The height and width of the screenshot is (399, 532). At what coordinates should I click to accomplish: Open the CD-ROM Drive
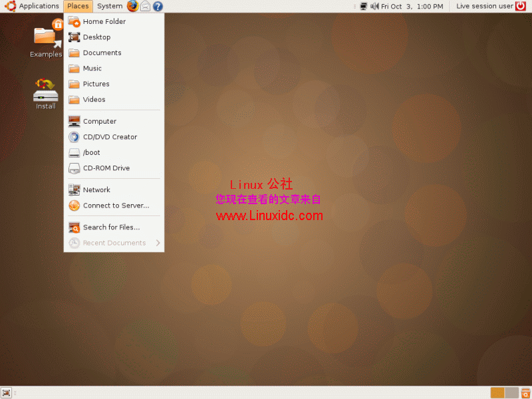coord(105,168)
